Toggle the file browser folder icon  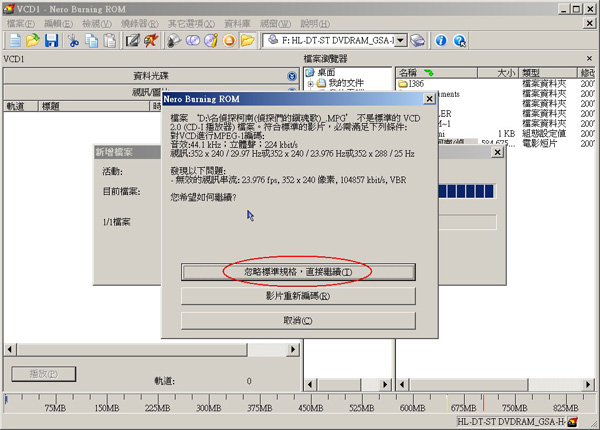[248, 40]
